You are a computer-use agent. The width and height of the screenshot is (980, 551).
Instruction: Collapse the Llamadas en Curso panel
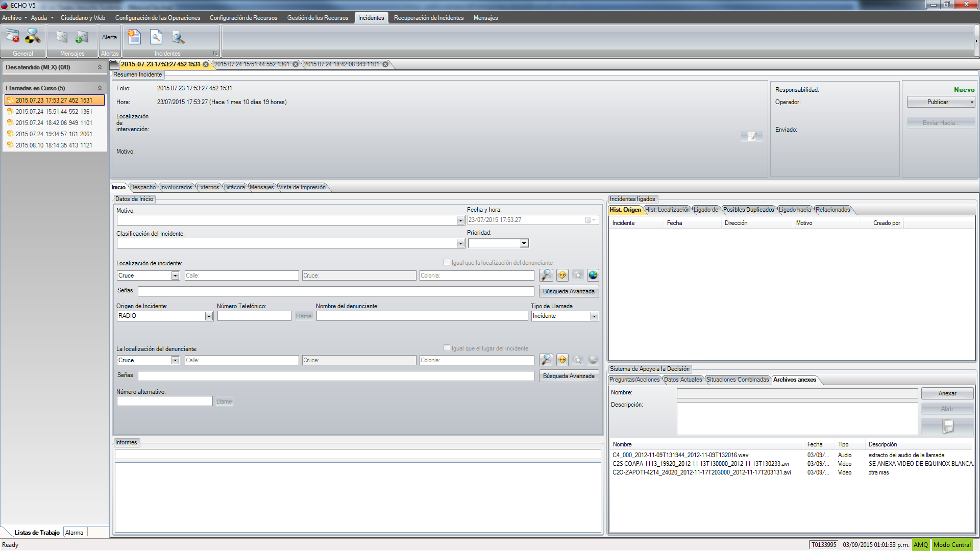(100, 88)
